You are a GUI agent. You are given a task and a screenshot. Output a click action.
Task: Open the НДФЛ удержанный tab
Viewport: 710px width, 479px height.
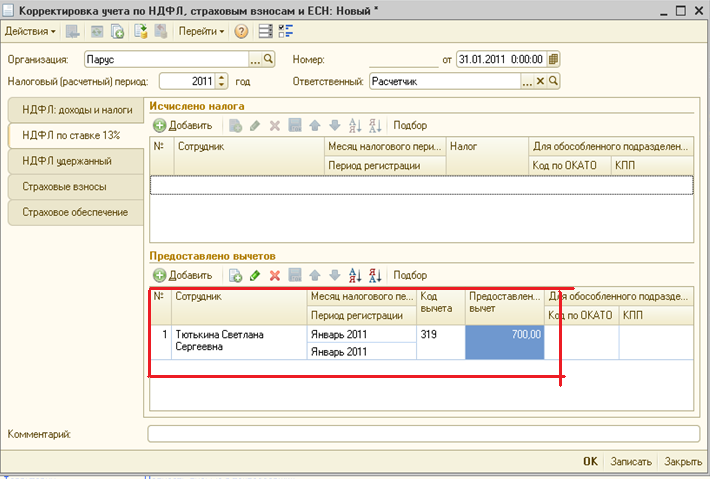pyautogui.click(x=76, y=161)
